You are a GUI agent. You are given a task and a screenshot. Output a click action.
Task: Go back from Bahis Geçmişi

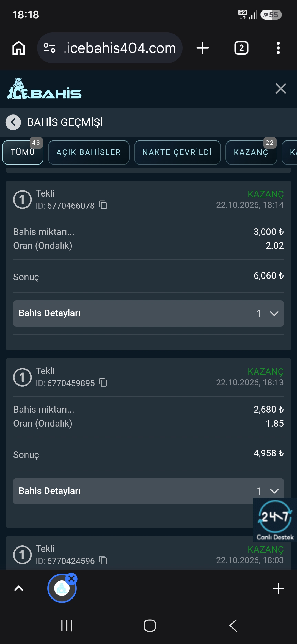coord(13,122)
